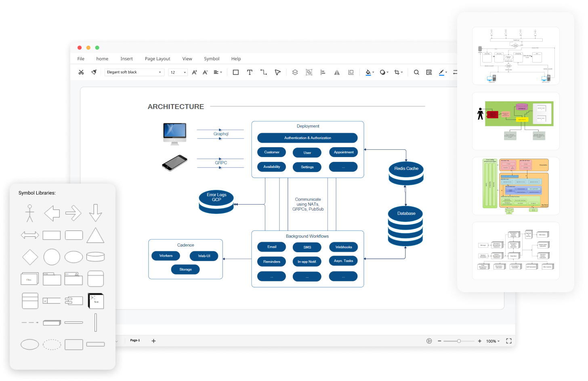Viewport: 588px width, 381px height.
Task: Open the fill color bucket dropdown
Action: tap(370, 72)
